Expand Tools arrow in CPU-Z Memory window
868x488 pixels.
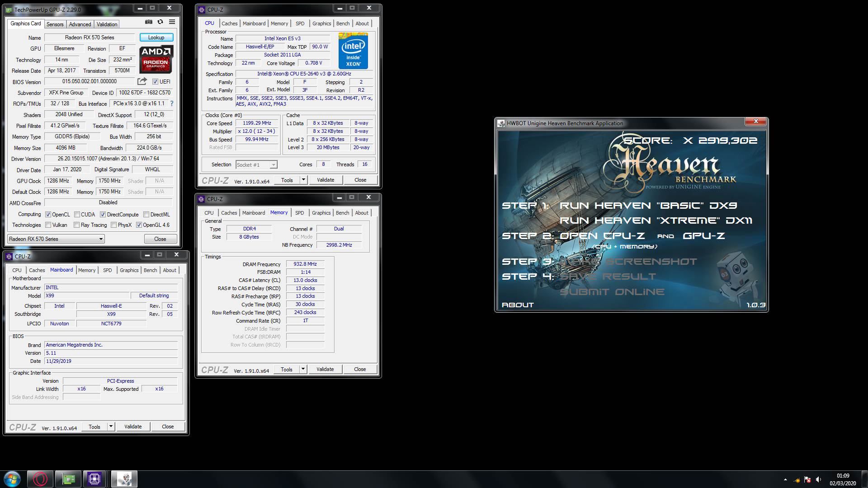pyautogui.click(x=303, y=369)
